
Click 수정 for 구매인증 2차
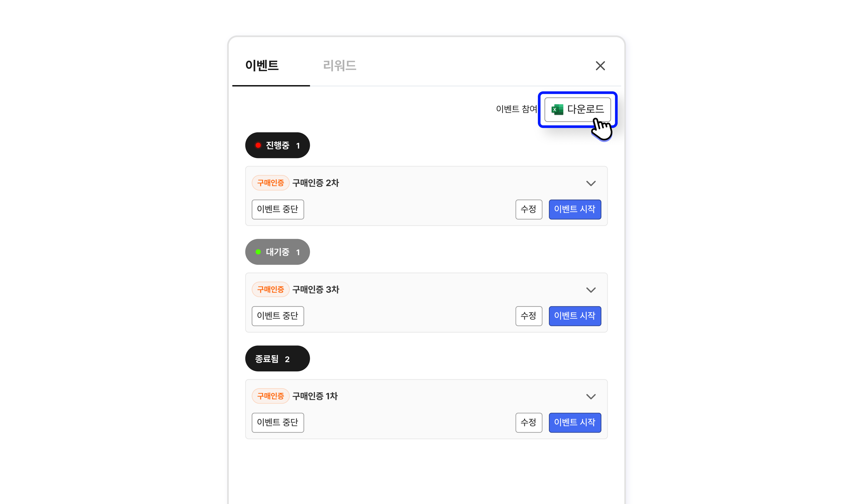(528, 209)
